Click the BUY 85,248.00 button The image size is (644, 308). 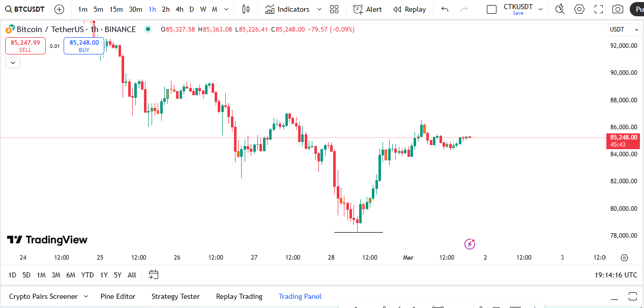(x=84, y=46)
